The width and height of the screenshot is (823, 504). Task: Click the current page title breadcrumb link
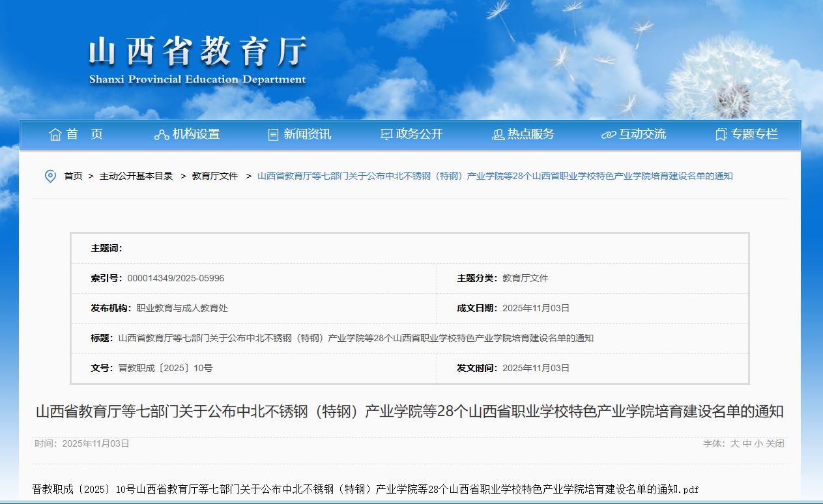495,176
